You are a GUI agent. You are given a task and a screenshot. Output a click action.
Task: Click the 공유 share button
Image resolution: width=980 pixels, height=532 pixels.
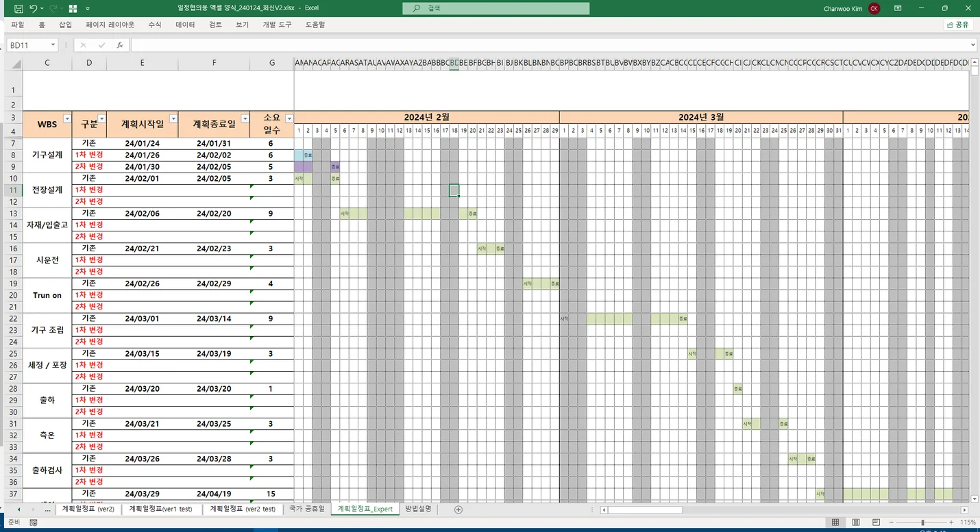tap(958, 25)
